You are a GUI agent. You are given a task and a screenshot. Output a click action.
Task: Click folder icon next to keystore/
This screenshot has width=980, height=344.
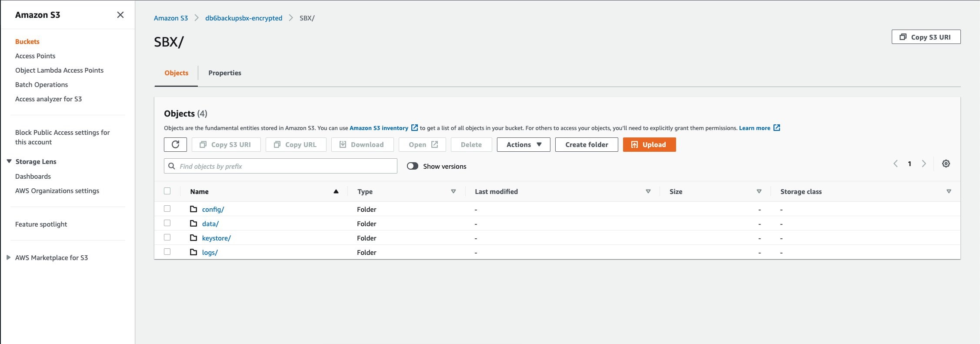(193, 238)
